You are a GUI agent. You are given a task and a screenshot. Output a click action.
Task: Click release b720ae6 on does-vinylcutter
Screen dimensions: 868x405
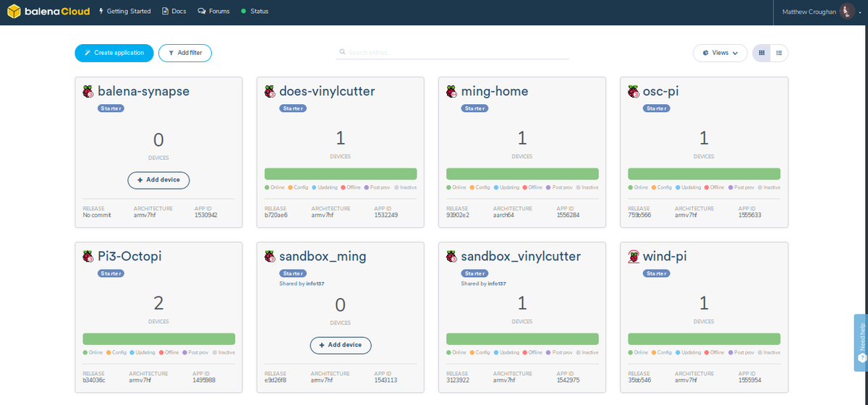click(x=276, y=216)
